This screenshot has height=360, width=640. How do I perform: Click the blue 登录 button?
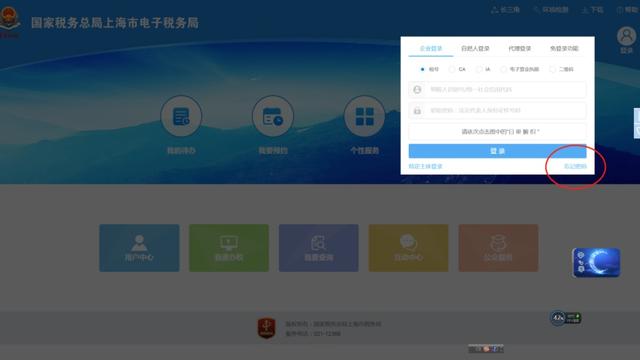point(498,151)
